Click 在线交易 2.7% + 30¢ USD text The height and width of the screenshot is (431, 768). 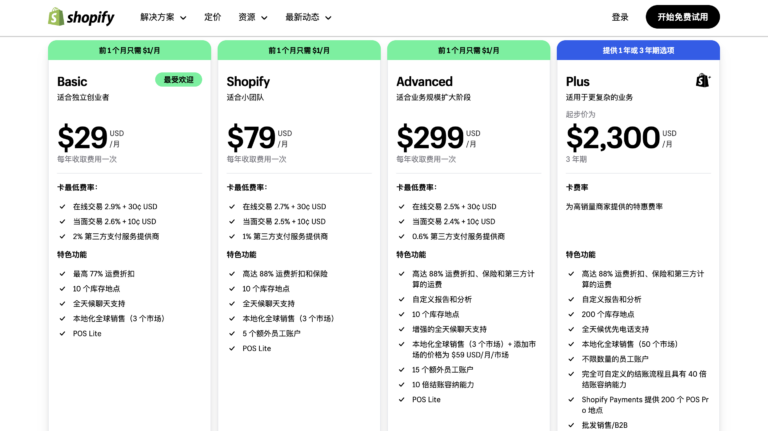[284, 207]
